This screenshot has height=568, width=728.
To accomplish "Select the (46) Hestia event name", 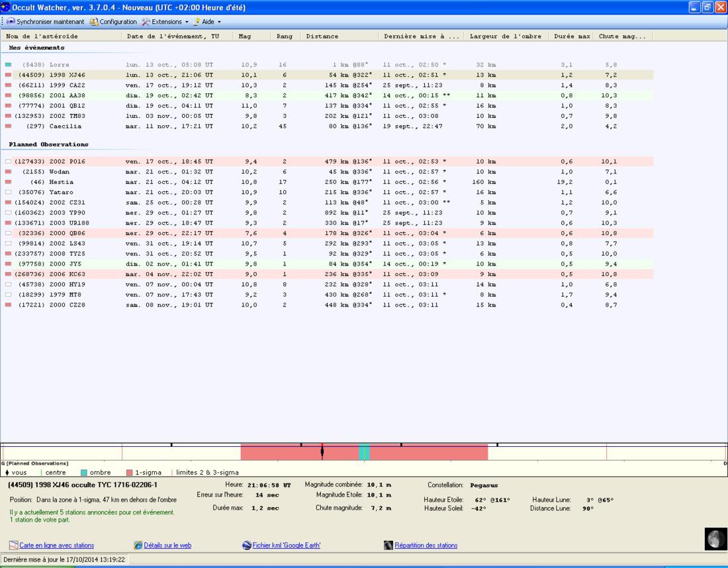I will pos(52,182).
